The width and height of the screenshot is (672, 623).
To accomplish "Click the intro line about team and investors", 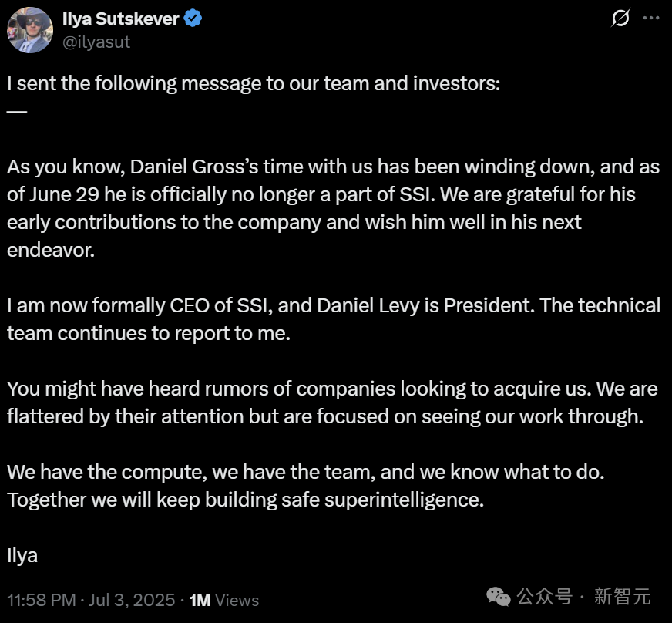I will [x=254, y=83].
